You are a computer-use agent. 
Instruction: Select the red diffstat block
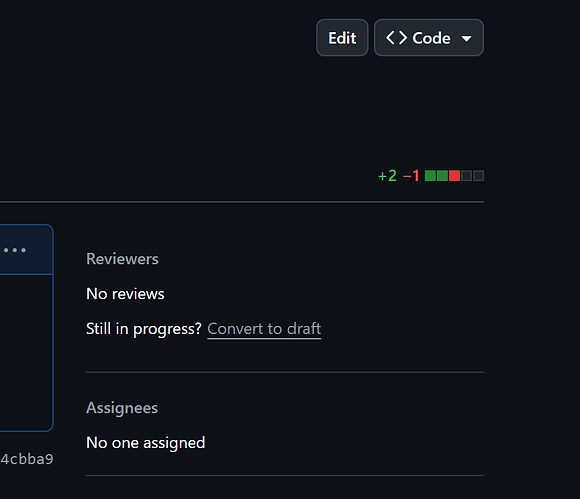(454, 176)
